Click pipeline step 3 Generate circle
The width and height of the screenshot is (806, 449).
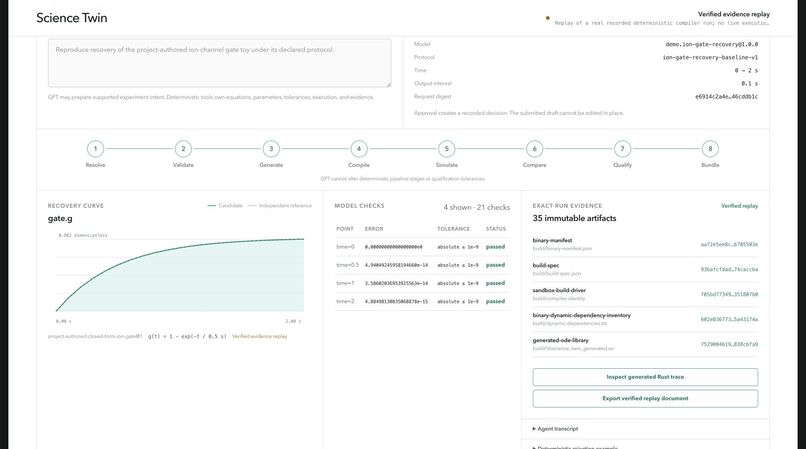271,149
